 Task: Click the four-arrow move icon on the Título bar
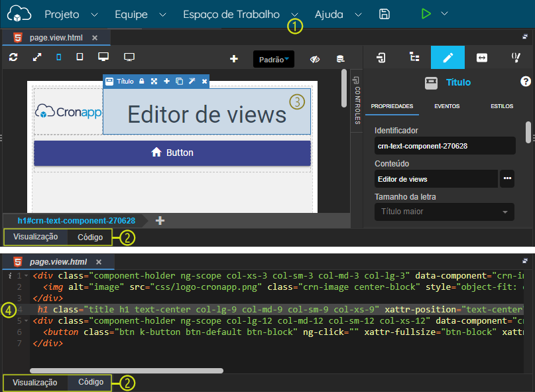click(x=154, y=82)
